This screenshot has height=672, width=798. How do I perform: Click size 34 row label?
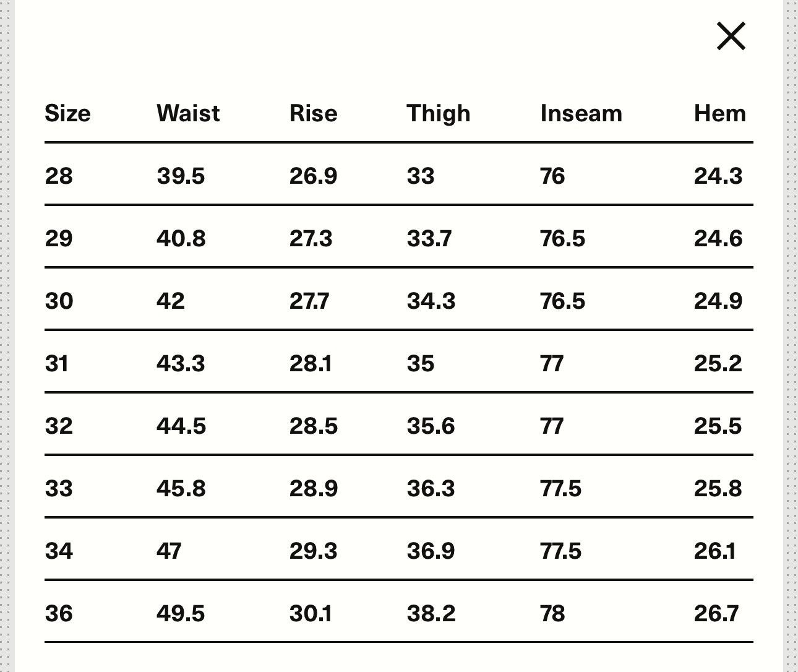[59, 551]
